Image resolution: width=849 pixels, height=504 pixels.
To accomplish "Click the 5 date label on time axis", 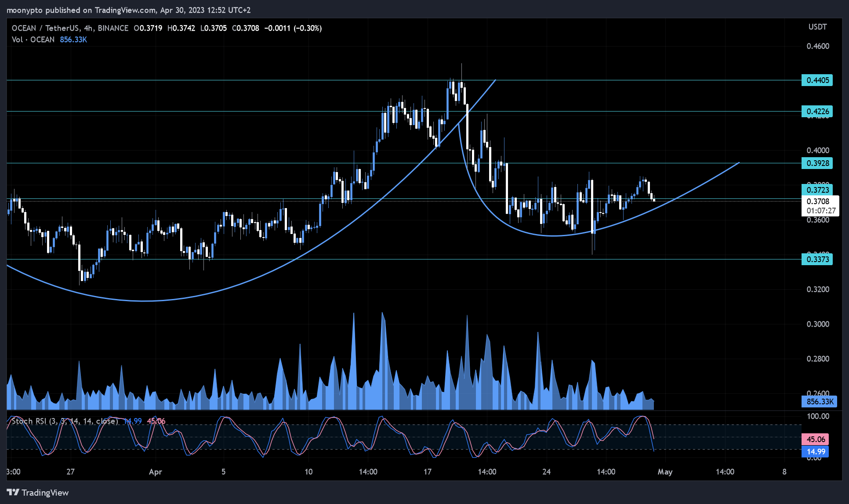I will pyautogui.click(x=223, y=472).
